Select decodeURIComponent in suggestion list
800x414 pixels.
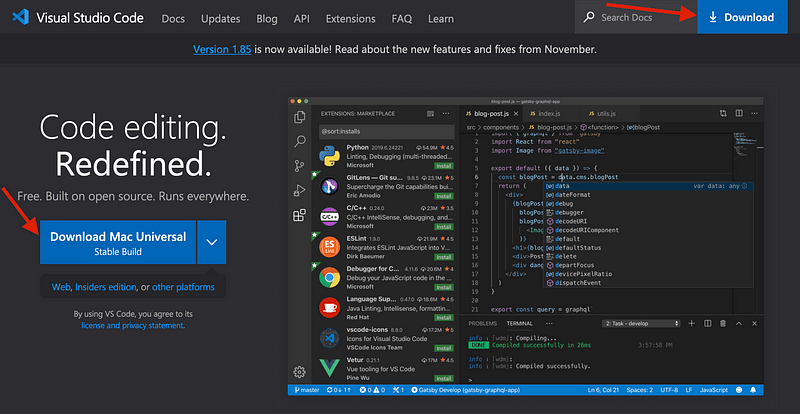pos(587,230)
